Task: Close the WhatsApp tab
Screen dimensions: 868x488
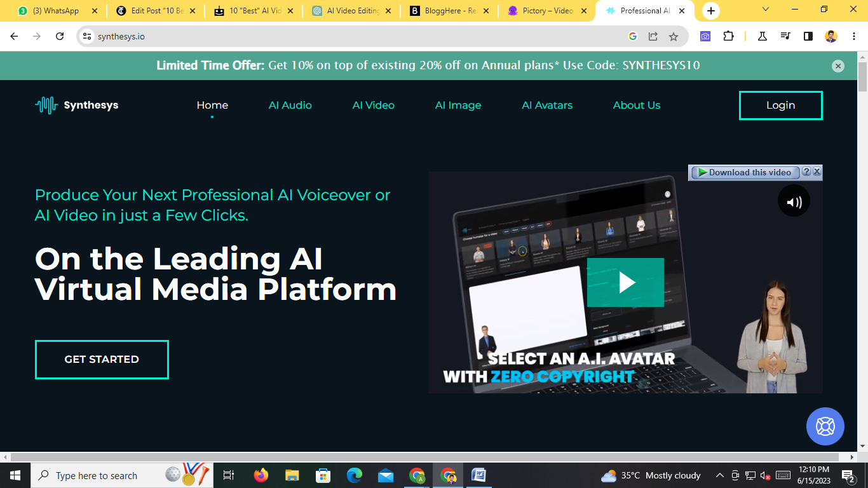Action: tap(95, 11)
